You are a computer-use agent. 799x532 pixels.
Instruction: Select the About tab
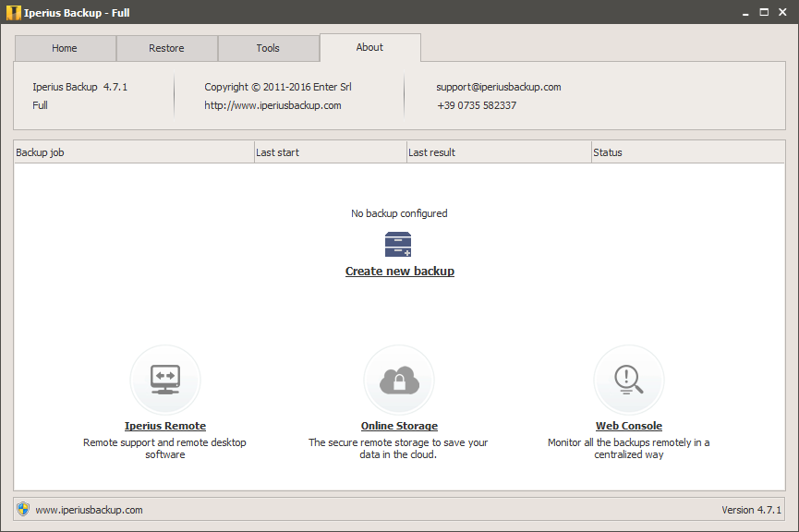click(370, 47)
